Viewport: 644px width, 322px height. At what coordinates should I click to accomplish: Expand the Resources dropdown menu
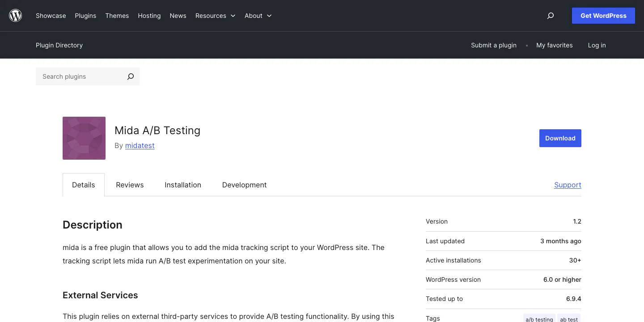click(215, 16)
